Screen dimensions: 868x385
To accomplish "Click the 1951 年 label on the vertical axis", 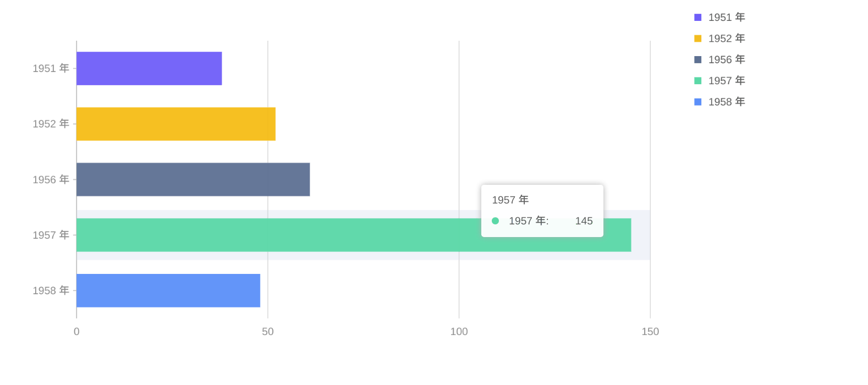I will pyautogui.click(x=51, y=69).
